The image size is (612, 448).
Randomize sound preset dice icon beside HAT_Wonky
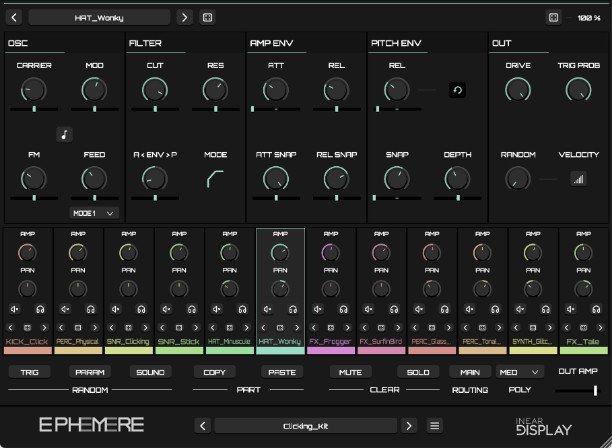click(x=207, y=18)
